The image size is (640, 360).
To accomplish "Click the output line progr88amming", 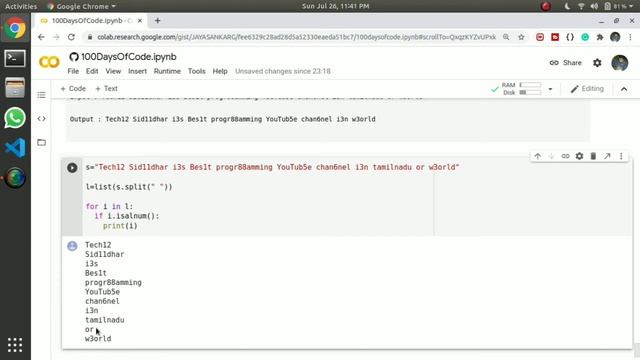I will coord(113,282).
